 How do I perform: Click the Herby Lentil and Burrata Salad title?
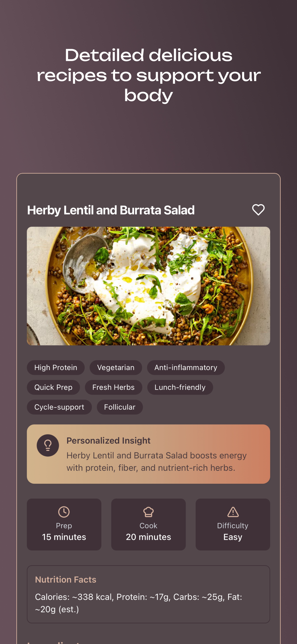click(x=111, y=210)
